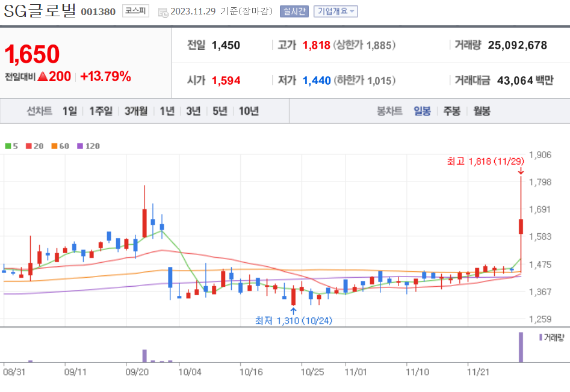
Task: Click the previous close value 1,450
Action: click(x=226, y=45)
